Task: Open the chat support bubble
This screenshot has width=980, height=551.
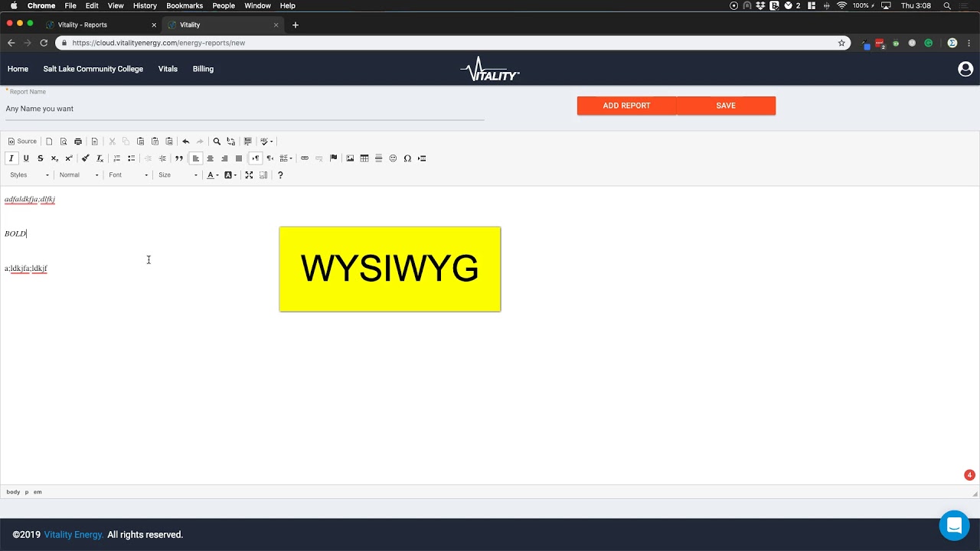Action: 954,526
